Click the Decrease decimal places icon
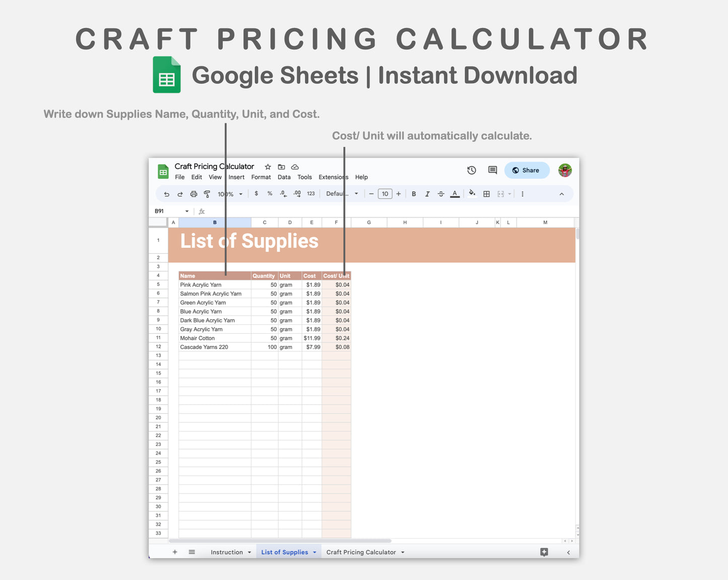This screenshot has width=728, height=580. (283, 193)
